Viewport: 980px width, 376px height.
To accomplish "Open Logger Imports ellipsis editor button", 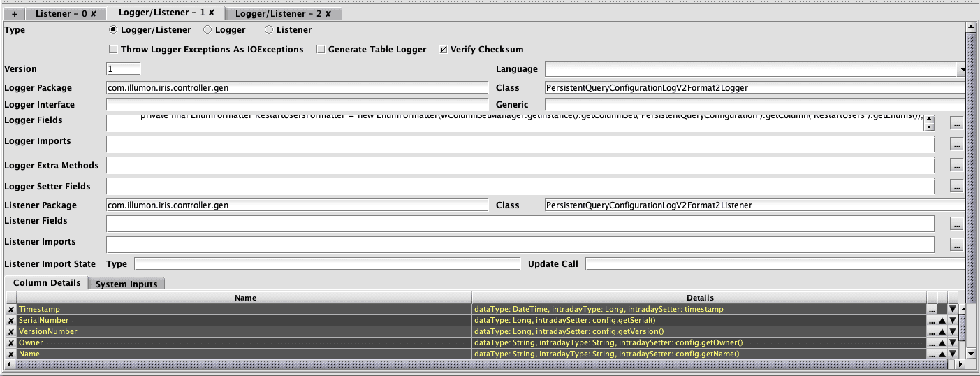I will click(x=956, y=145).
